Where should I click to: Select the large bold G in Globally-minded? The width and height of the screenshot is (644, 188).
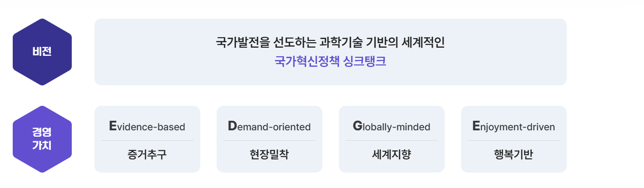point(357,126)
